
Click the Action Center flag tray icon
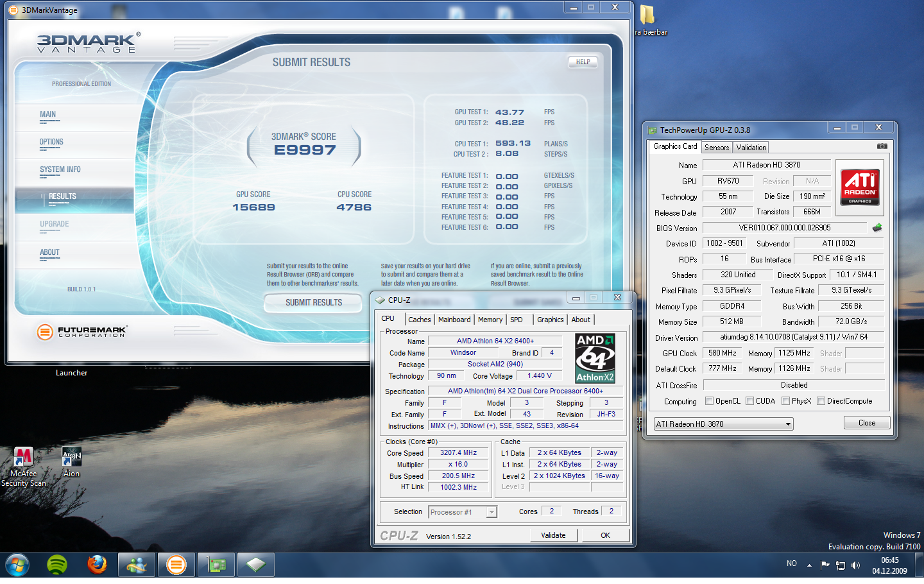point(825,565)
